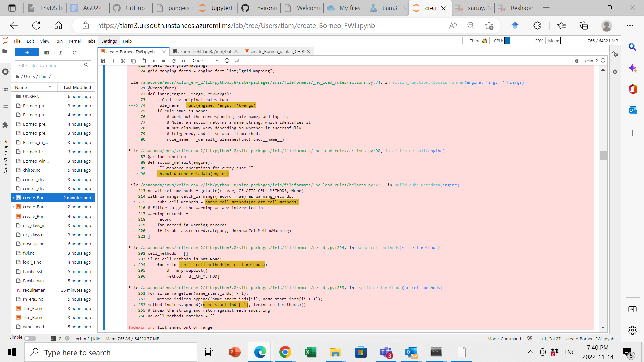Sort files by the Last Modified column
The width and height of the screenshot is (644, 362).
[77, 87]
